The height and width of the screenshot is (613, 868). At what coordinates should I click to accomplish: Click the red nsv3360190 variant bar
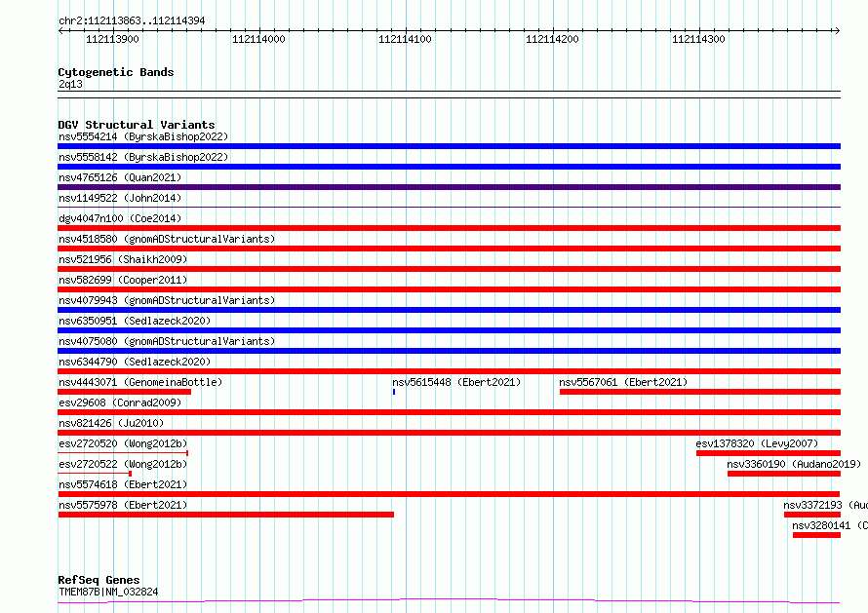784,474
